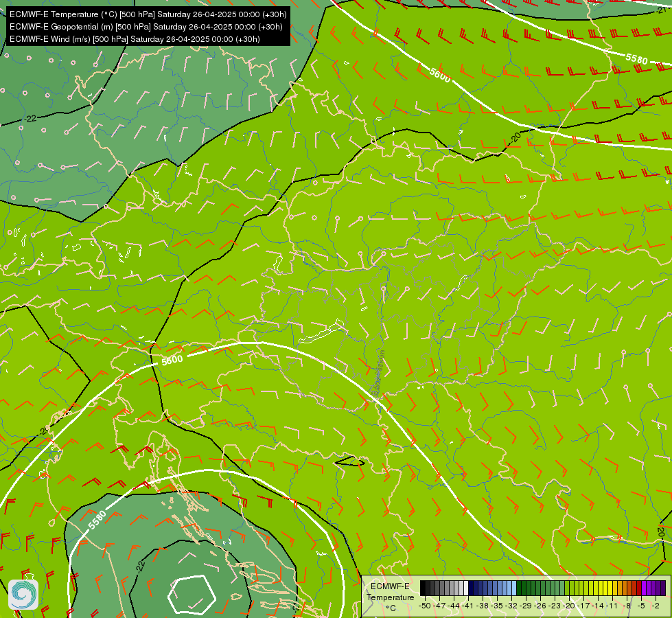Pick the darkest purple swatch at legend's warm end

(663, 588)
